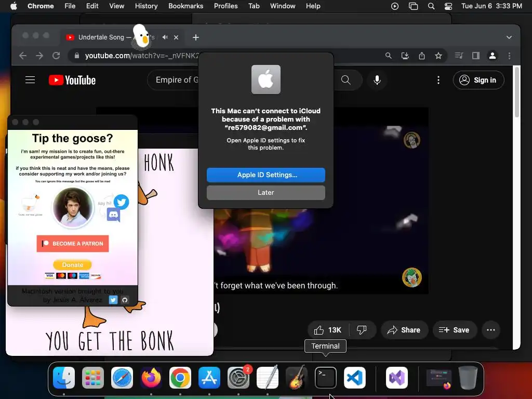532x399 pixels.
Task: Launch Safari from the Dock
Action: 122,378
